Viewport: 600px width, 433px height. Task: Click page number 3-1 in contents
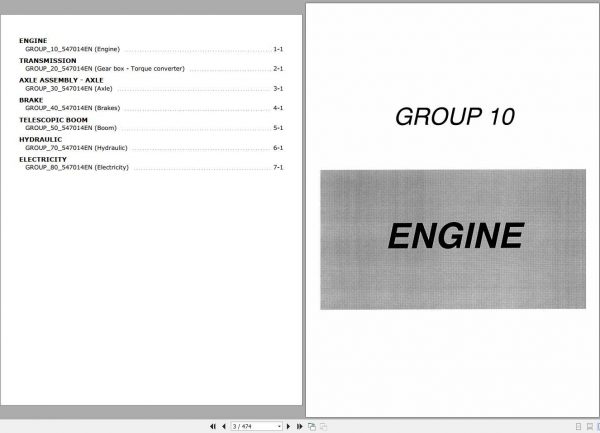pos(278,89)
